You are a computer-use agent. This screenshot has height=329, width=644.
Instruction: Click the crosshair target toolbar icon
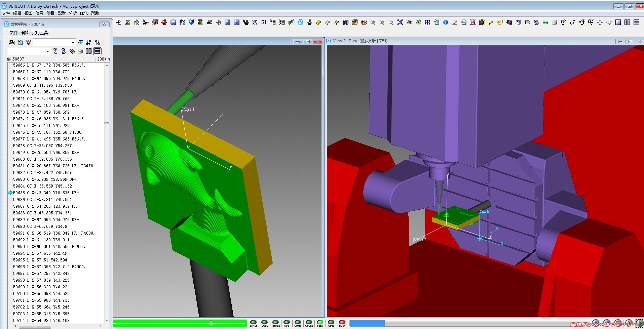[x=219, y=22]
